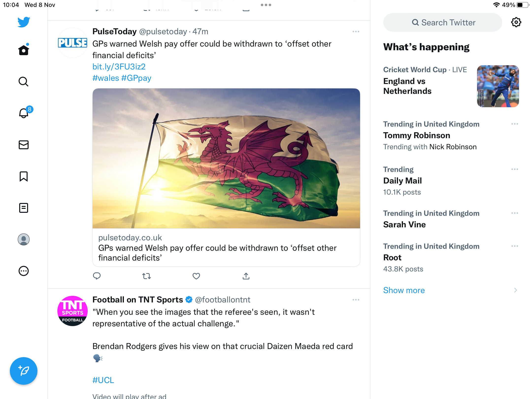532x399 pixels.
Task: Open more options for PulseToday tweet
Action: [356, 32]
